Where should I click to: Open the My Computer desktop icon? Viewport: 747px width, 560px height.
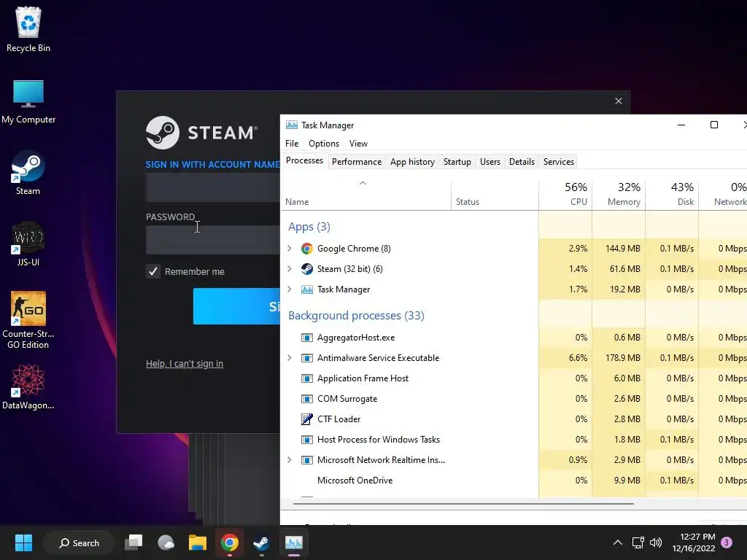28,101
